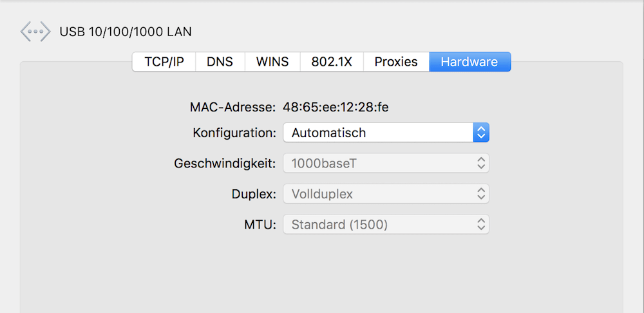Click the arrows icon on the Geschwindigkeit popup
The height and width of the screenshot is (313, 644).
[481, 164]
